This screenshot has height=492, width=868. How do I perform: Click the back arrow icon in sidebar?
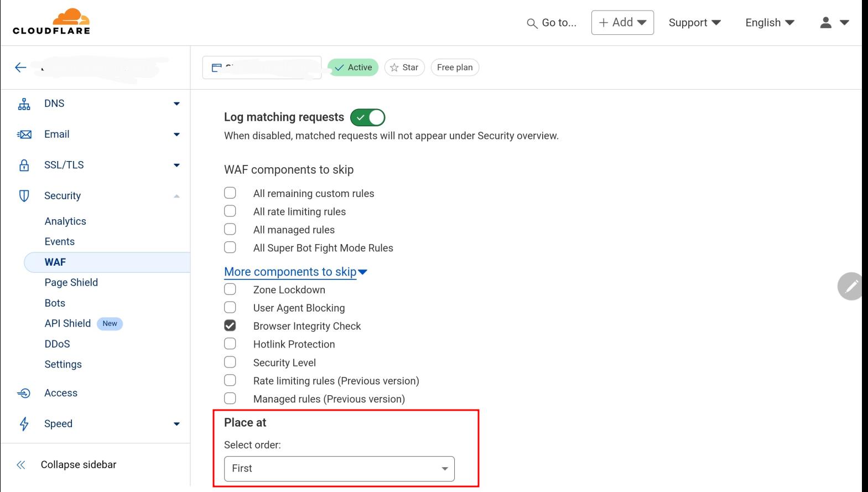coord(20,68)
